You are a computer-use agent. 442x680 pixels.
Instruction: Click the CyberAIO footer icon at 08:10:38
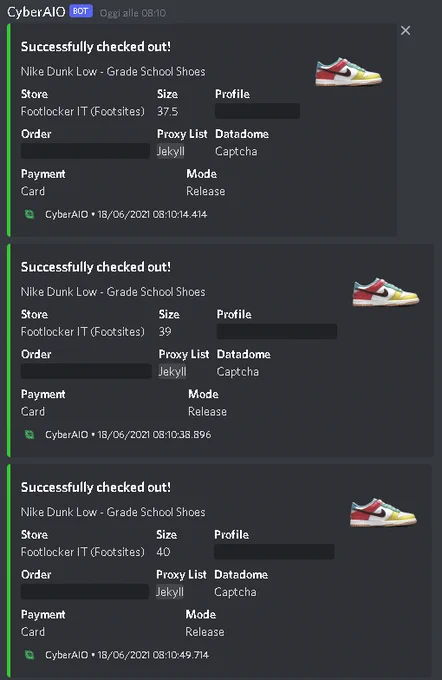pos(29,435)
